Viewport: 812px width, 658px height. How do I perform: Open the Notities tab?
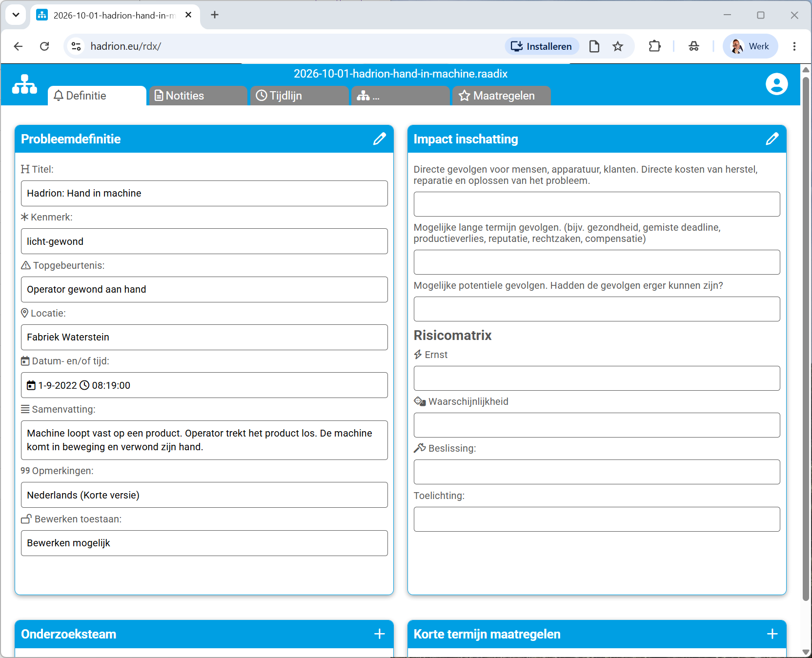coord(198,96)
